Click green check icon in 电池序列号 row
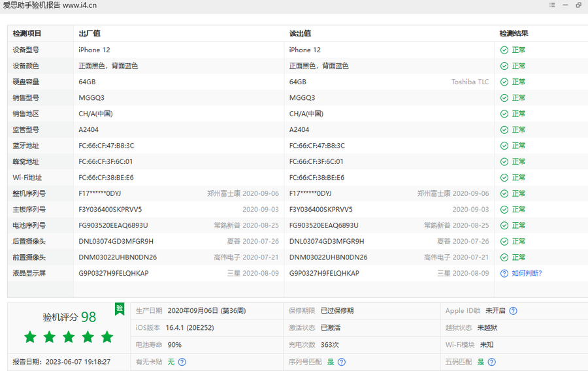This screenshot has height=373, width=588. pos(504,225)
